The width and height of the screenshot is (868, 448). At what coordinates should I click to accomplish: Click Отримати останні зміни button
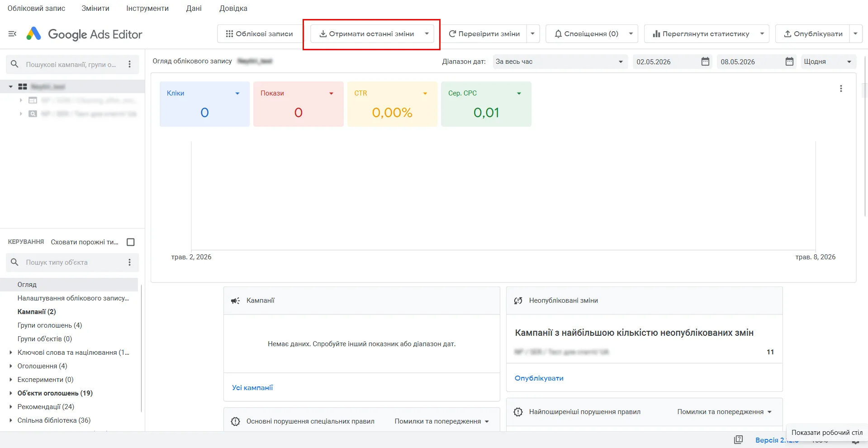coord(366,34)
